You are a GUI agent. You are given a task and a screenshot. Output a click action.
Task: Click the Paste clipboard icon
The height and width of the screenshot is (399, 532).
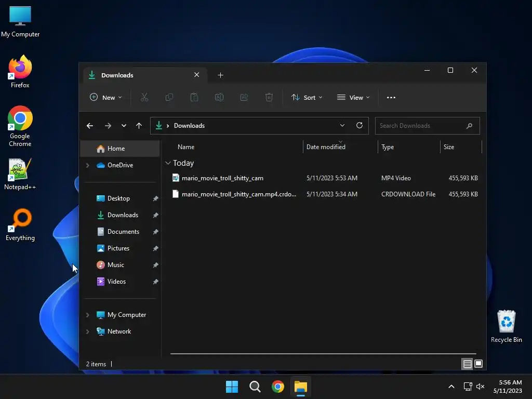coord(194,97)
